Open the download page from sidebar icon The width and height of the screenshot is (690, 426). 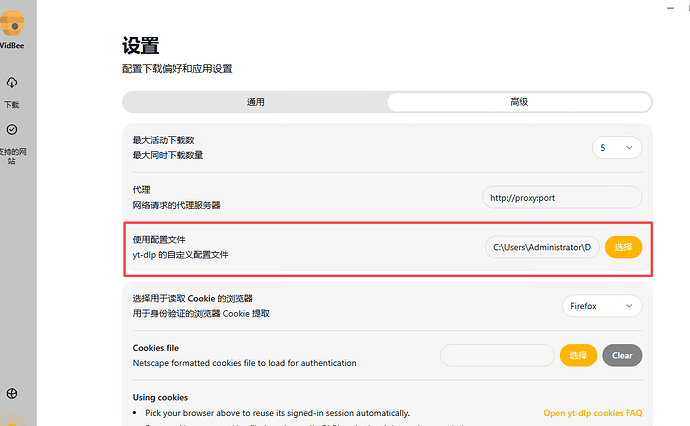[12, 82]
